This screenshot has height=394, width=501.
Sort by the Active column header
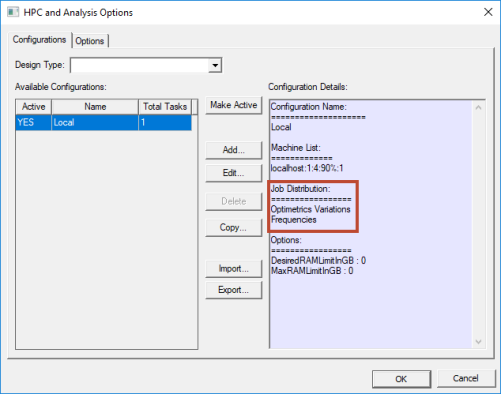coord(33,107)
